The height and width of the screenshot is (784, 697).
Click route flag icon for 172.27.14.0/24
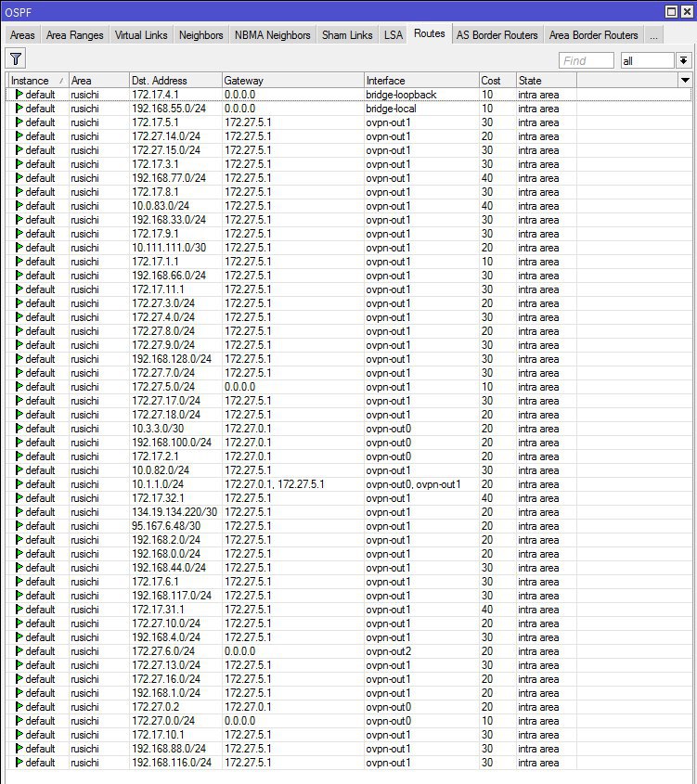[x=19, y=136]
